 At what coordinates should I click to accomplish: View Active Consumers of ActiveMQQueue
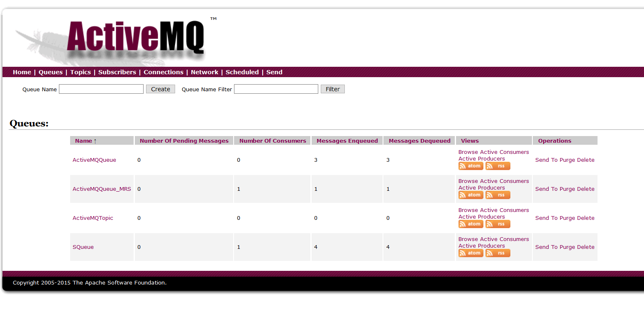505,152
